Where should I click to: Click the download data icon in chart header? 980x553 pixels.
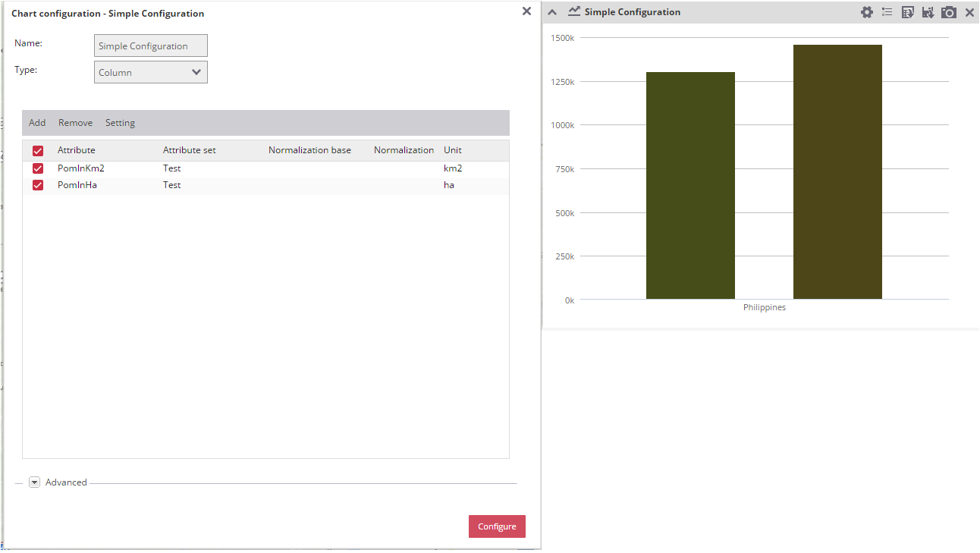[928, 12]
